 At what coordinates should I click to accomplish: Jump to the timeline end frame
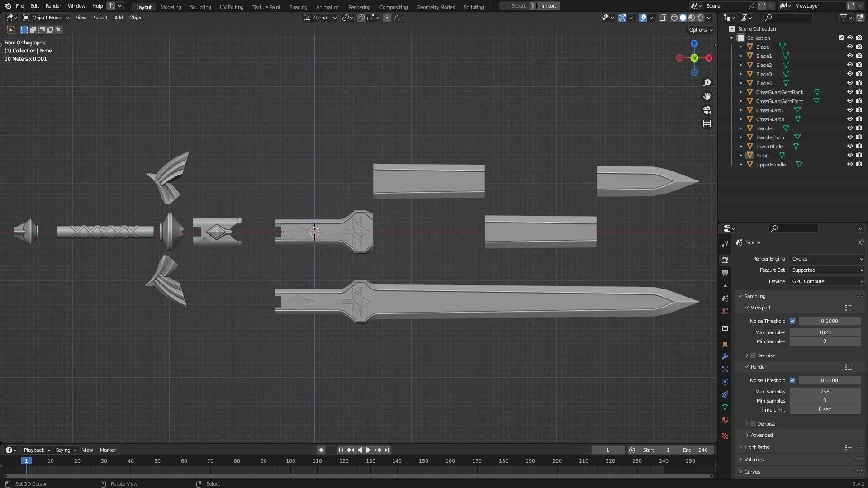(387, 450)
